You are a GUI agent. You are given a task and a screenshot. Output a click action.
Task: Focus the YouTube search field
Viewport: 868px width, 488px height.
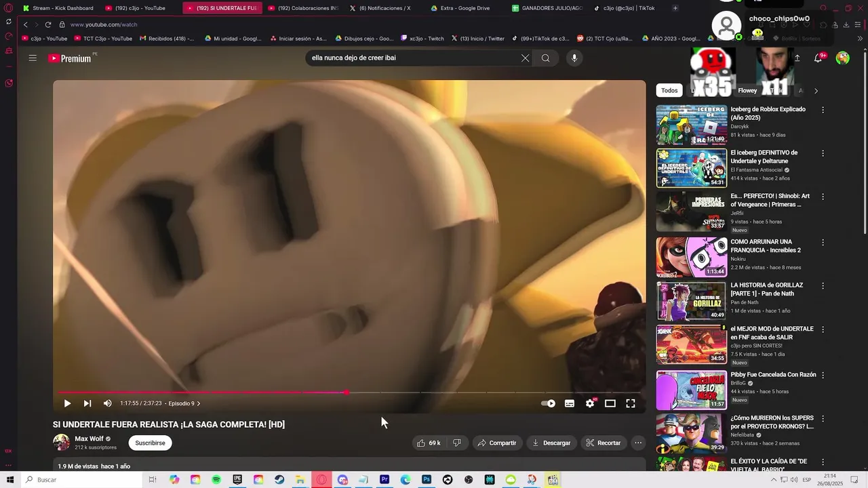pos(412,58)
